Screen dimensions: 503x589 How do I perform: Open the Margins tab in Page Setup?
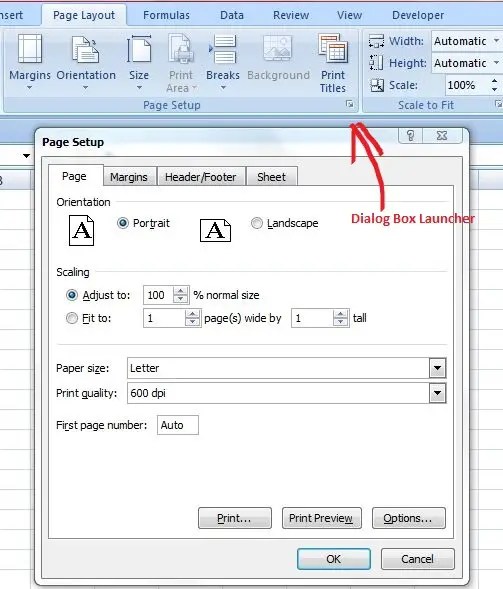pyautogui.click(x=129, y=177)
